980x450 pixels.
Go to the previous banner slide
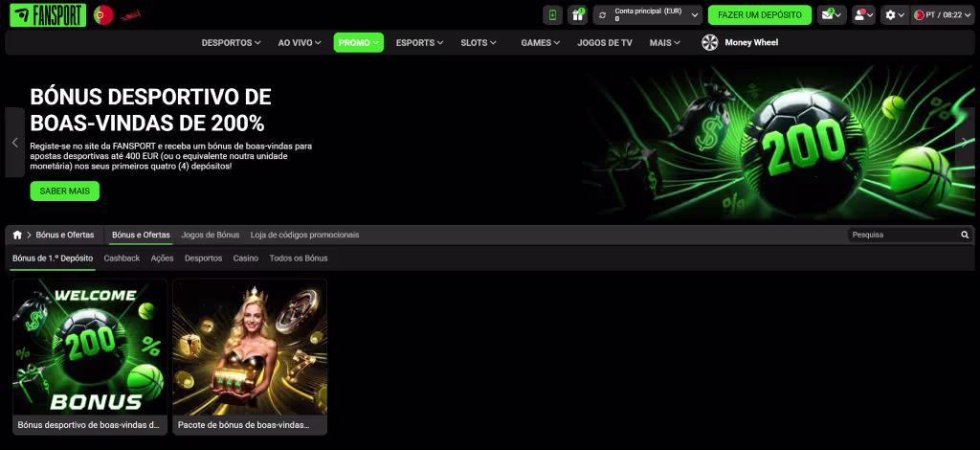(15, 143)
